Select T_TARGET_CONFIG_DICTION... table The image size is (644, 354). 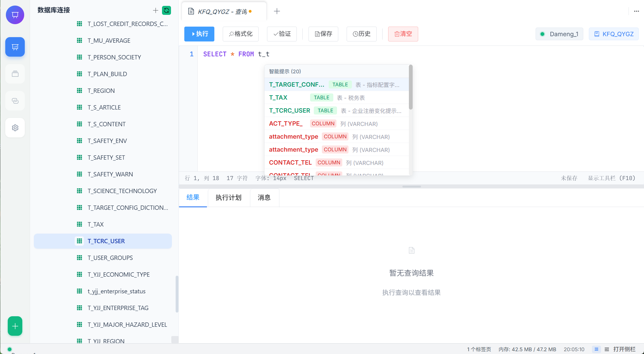[103, 208]
